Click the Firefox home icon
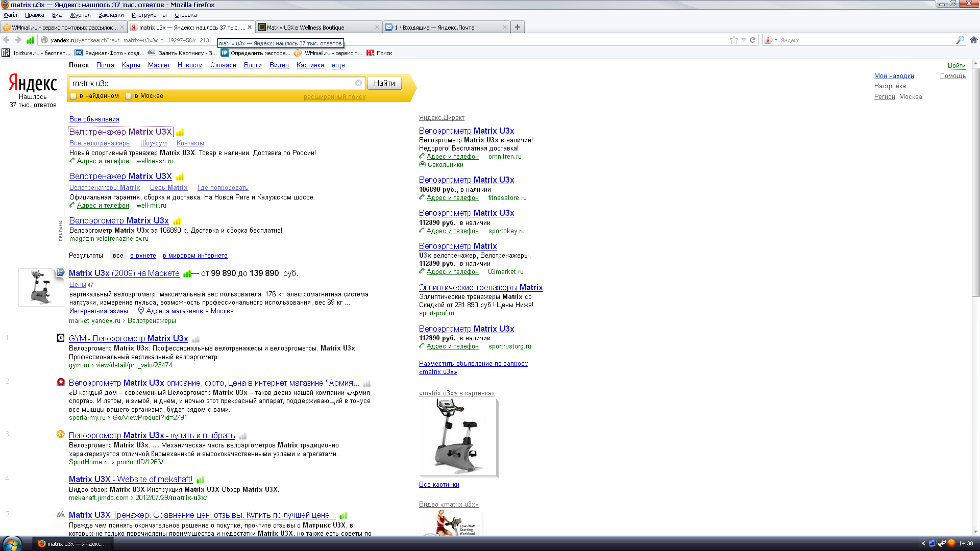This screenshot has width=980, height=551. [x=974, y=40]
